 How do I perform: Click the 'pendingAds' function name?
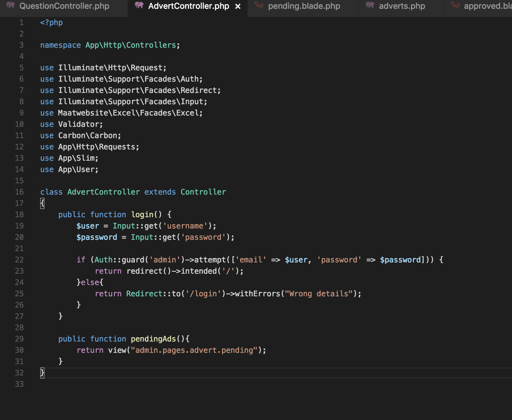click(x=153, y=339)
